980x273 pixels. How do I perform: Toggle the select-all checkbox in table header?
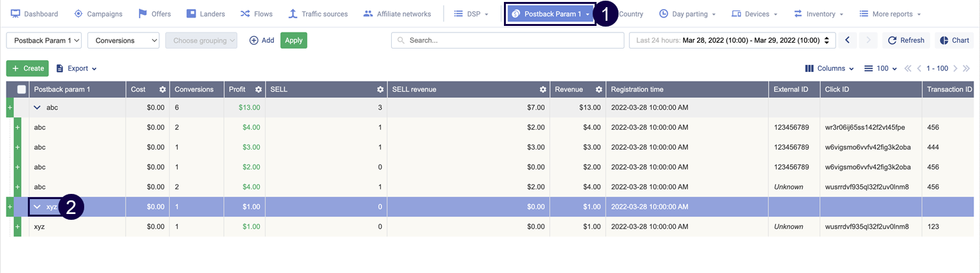21,89
